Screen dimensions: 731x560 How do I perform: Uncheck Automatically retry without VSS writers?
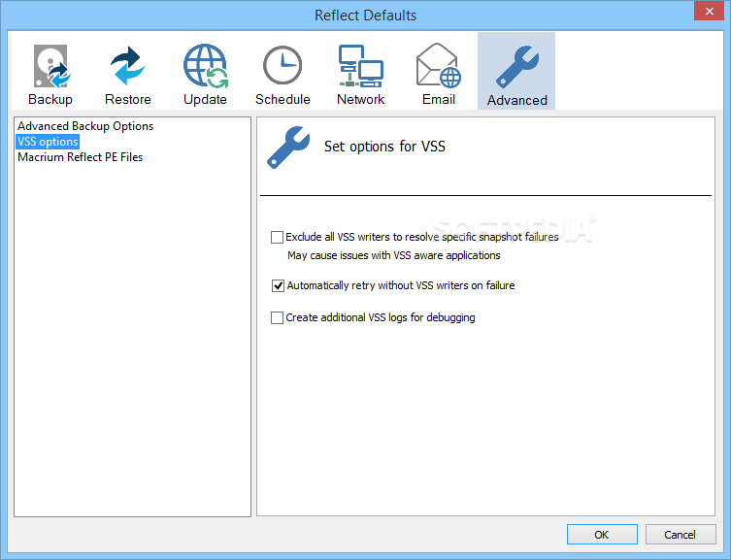tap(278, 285)
